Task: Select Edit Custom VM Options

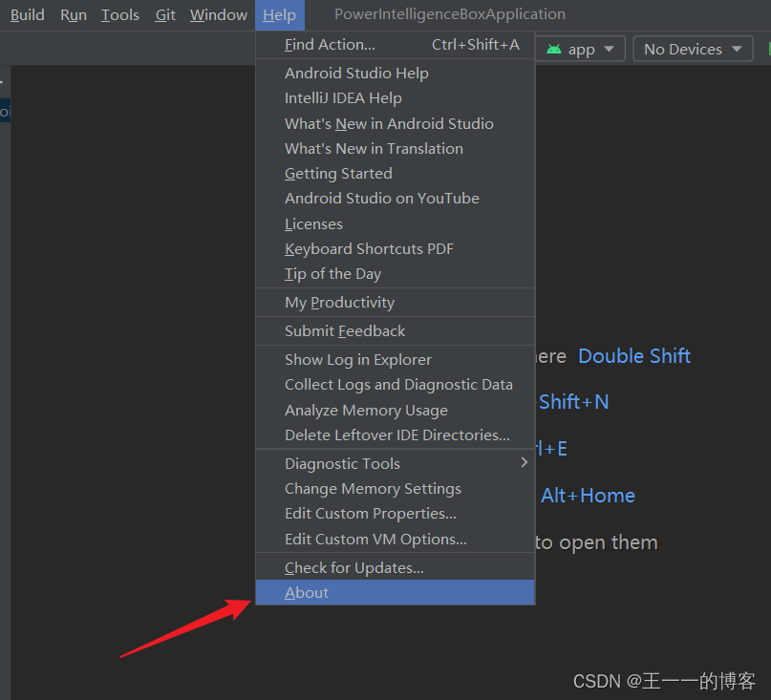Action: (395, 540)
